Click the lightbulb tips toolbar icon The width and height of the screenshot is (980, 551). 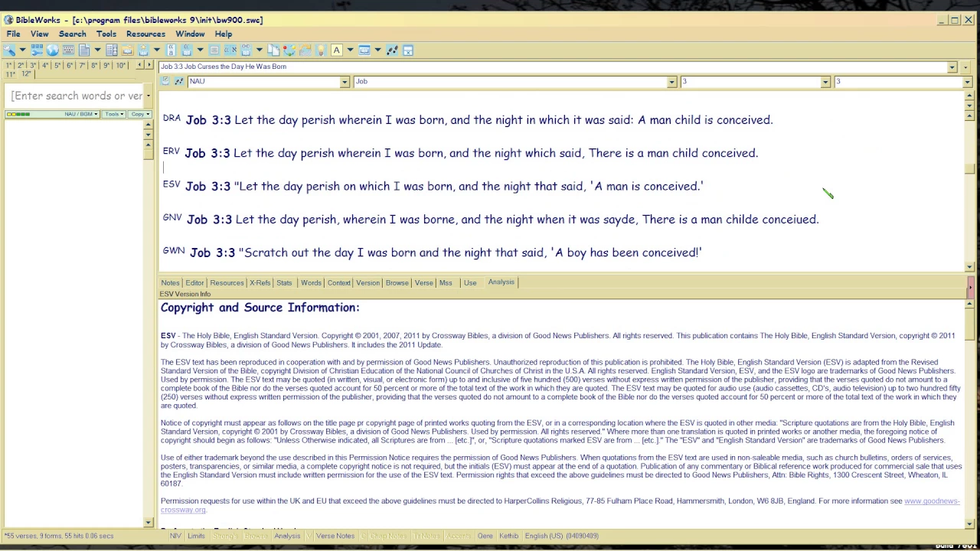pyautogui.click(x=321, y=50)
